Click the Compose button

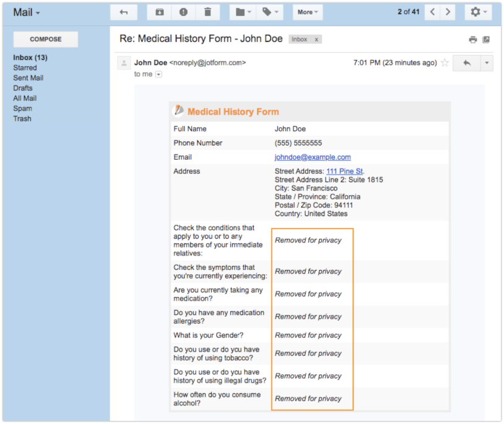pyautogui.click(x=46, y=39)
